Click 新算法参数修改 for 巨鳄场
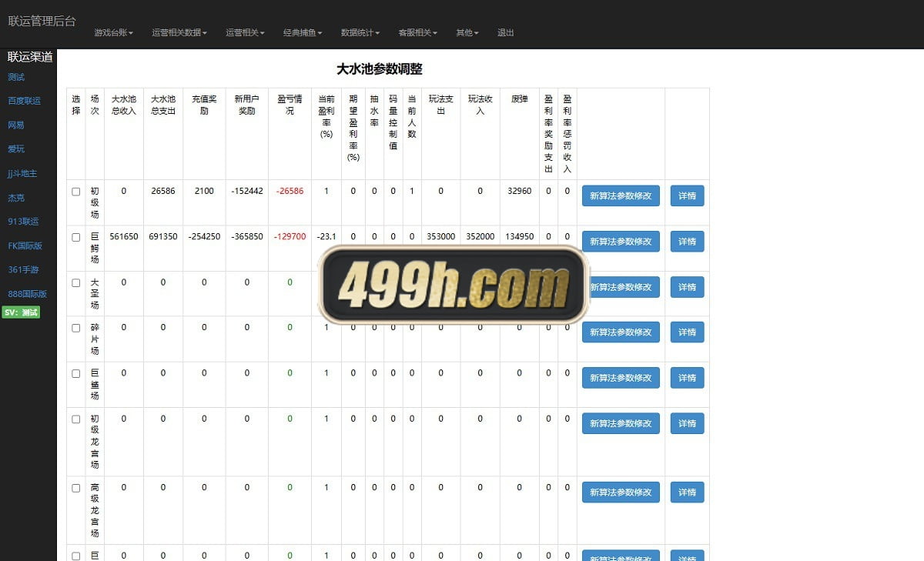The height and width of the screenshot is (561, 924). 621,241
